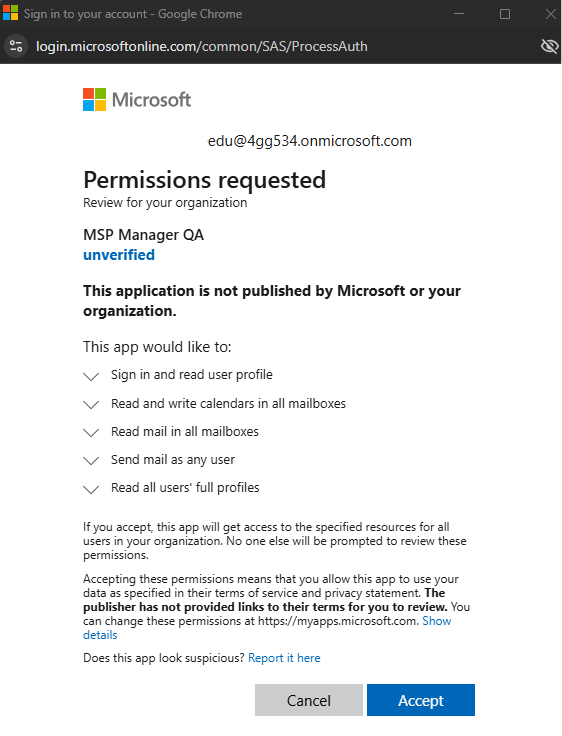Click the Chrome window title Microsoft icon
Screen dimensions: 562x736
(10, 13)
